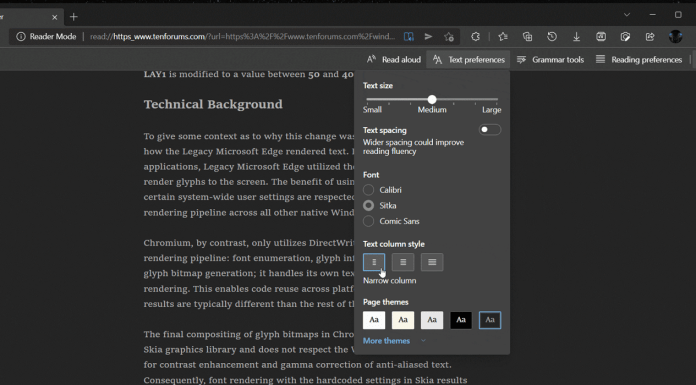The height and width of the screenshot is (385, 696).
Task: Select the Sitka font radio button
Action: click(x=368, y=205)
